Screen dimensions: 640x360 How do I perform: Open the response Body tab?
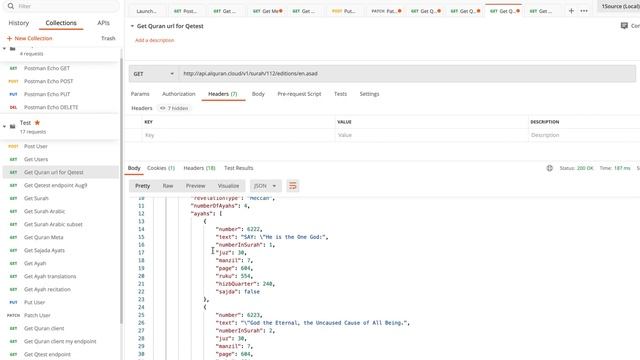click(134, 168)
